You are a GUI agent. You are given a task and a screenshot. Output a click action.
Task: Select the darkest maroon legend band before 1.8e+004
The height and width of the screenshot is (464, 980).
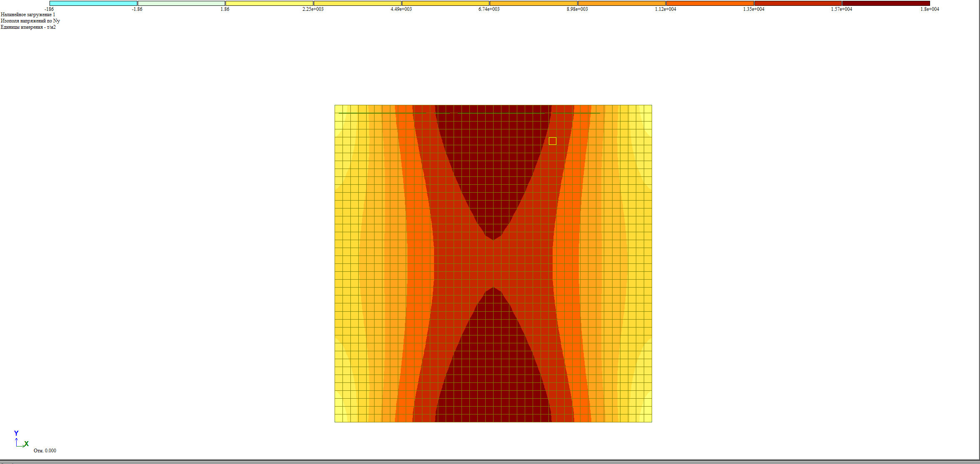[x=886, y=3]
